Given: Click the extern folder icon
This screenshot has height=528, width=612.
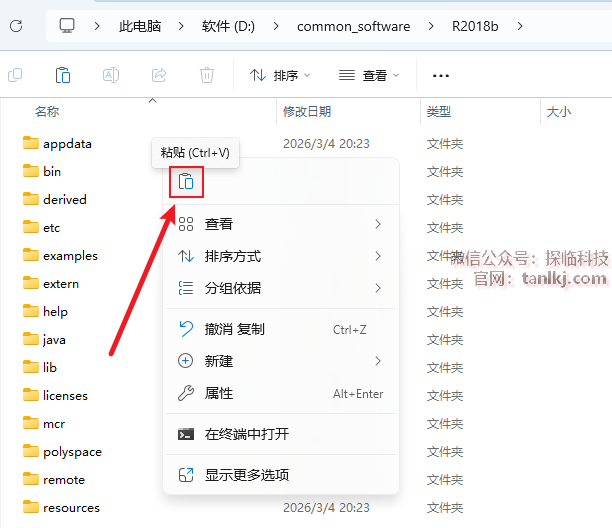Looking at the screenshot, I should [31, 283].
